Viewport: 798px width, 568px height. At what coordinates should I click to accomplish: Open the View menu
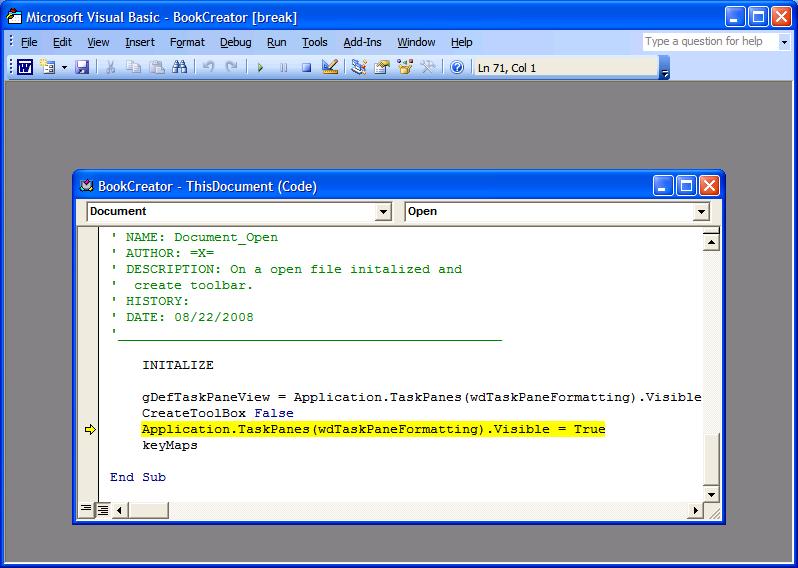click(98, 42)
